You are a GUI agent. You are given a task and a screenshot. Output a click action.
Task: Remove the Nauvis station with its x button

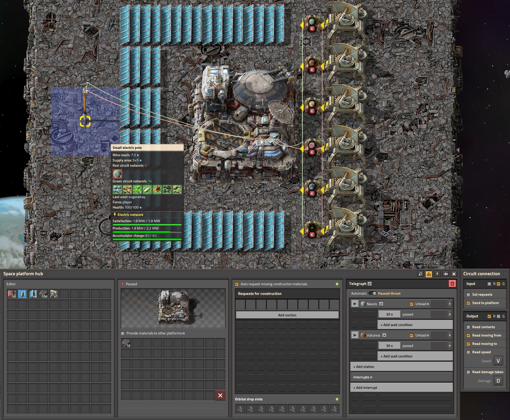[x=450, y=304]
